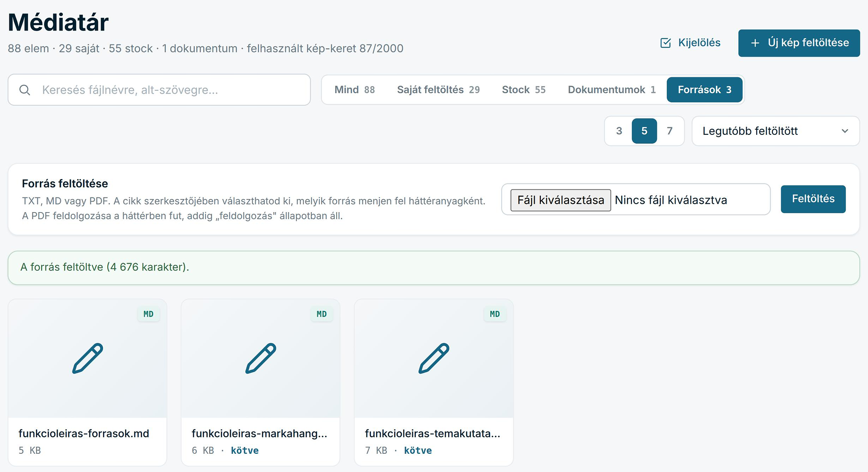This screenshot has width=868, height=472.
Task: Set grid columns to 3
Action: (619, 131)
